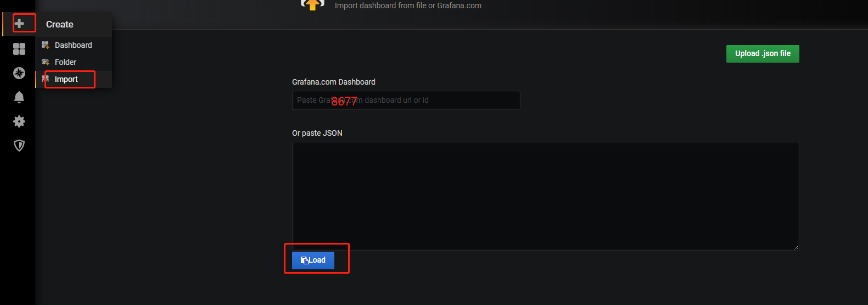This screenshot has width=868, height=305.
Task: Focus the Or paste JSON text area
Action: (545, 196)
